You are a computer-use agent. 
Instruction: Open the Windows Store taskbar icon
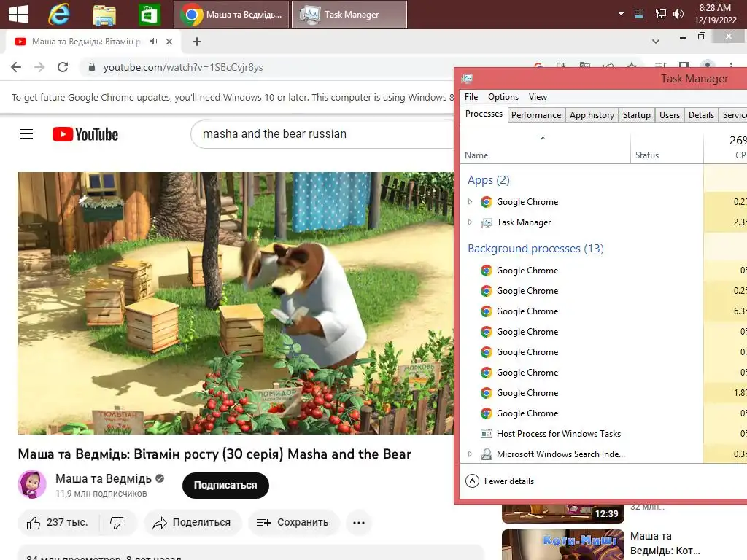point(149,15)
